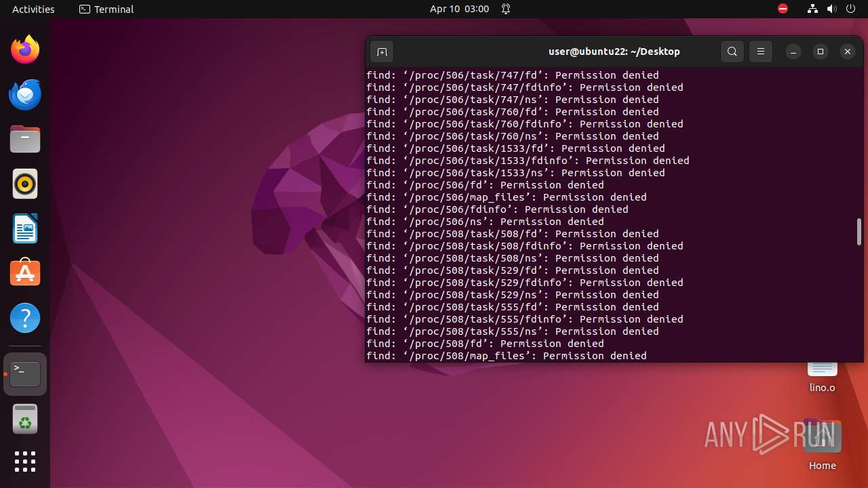Screen dimensions: 868x488
Task: Click the '/proc/506/fdinfo' output line
Action: coord(497,209)
